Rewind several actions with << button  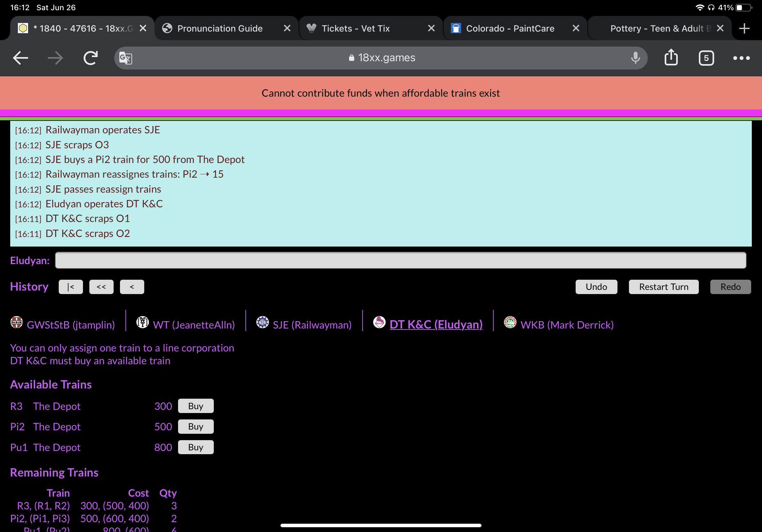pyautogui.click(x=101, y=286)
